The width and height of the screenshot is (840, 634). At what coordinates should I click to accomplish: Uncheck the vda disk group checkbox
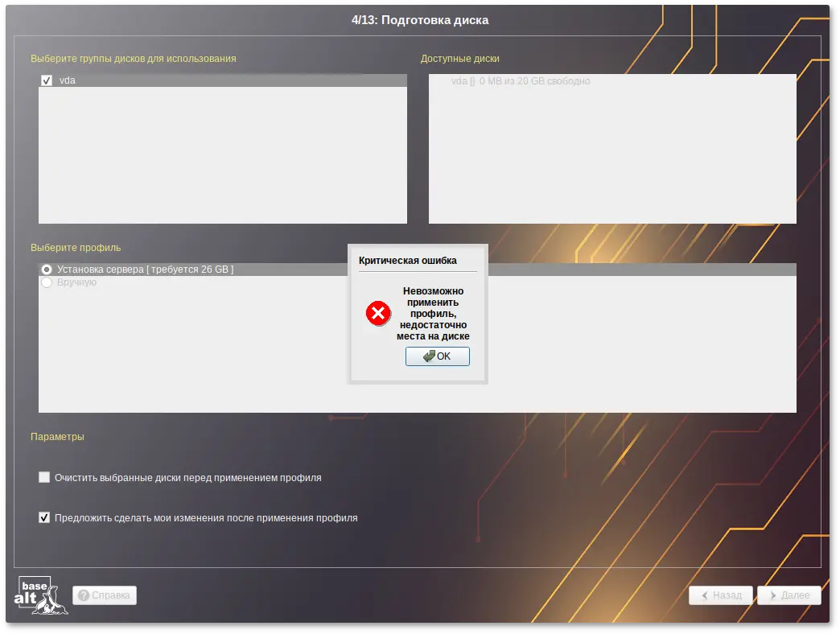(47, 80)
